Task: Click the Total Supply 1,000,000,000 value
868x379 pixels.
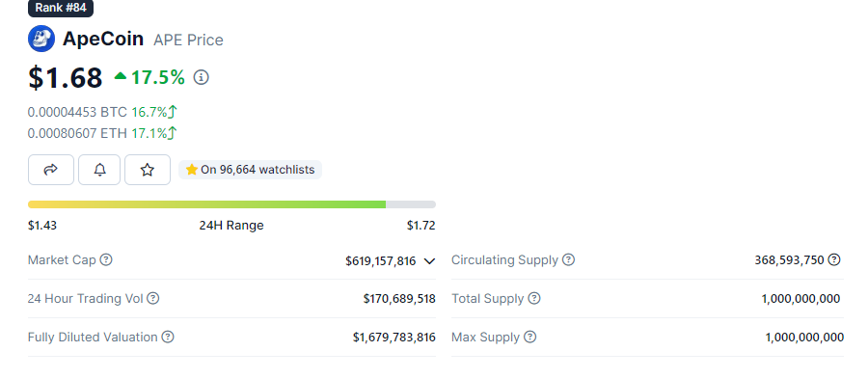Action: tap(801, 299)
